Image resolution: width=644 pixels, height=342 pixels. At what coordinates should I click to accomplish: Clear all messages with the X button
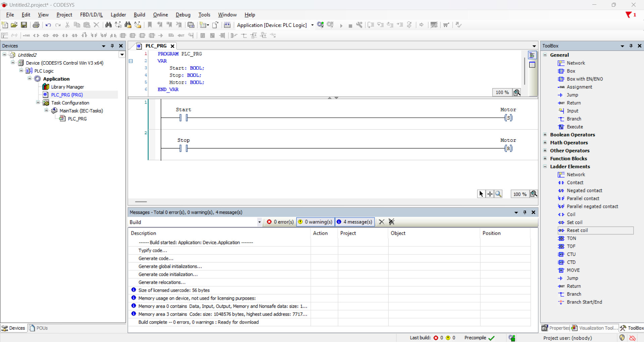coord(382,222)
